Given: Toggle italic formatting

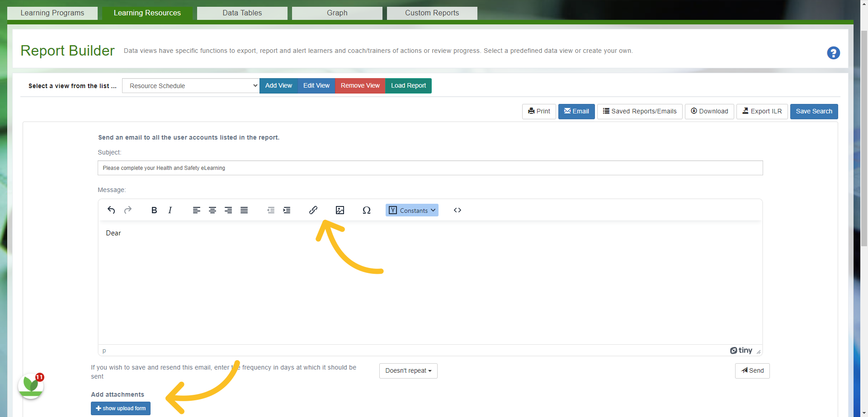Looking at the screenshot, I should click(x=170, y=210).
